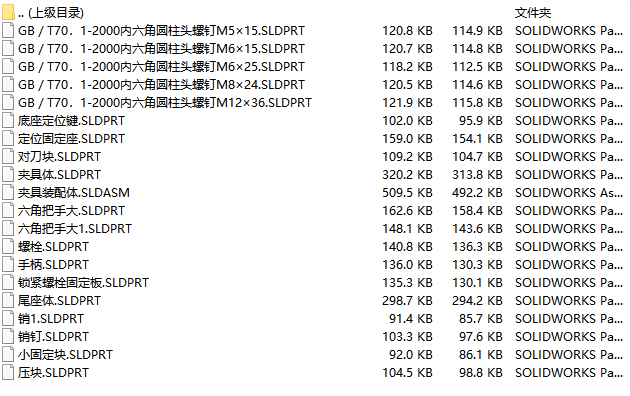Screen dimensions: 630x396
Task: Select 锁紧螺栓固定板.SLDPRT entry
Action: [83, 282]
